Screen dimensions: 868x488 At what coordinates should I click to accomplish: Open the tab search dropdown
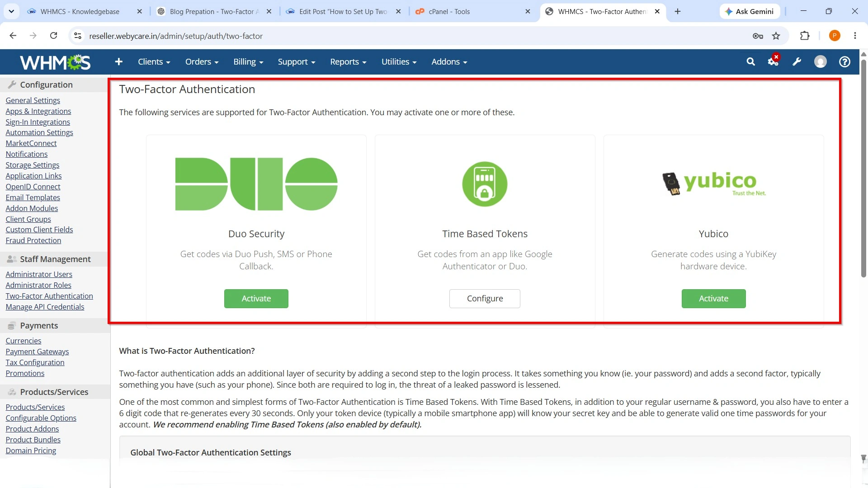(11, 11)
